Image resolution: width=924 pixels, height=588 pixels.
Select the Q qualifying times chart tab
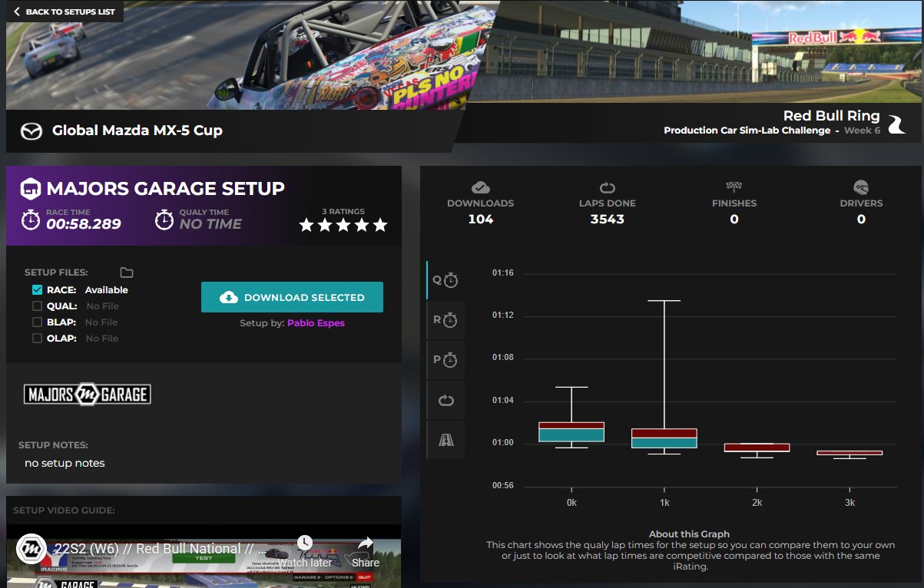click(445, 280)
